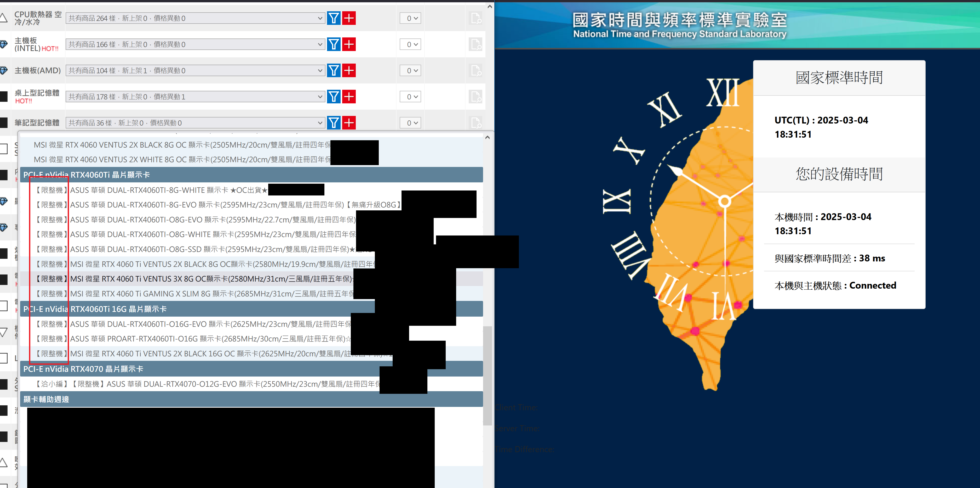Select MSI RTX 4060 VENTUS 2X WHITE option
This screenshot has width=980, height=488.
click(251, 160)
